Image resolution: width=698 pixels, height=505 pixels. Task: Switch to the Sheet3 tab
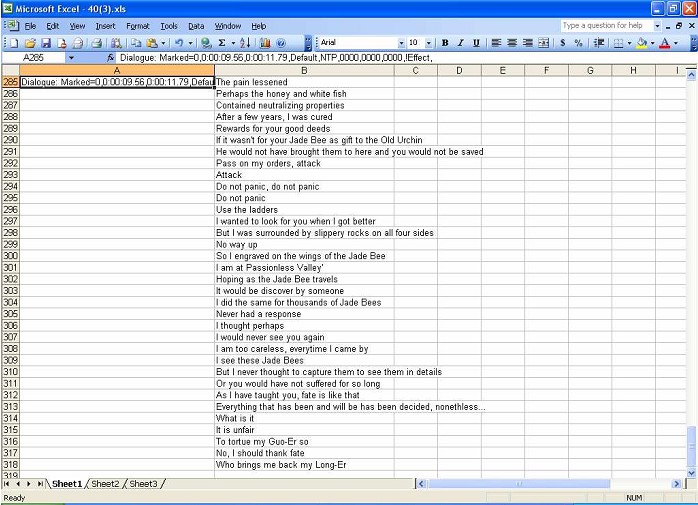point(143,484)
